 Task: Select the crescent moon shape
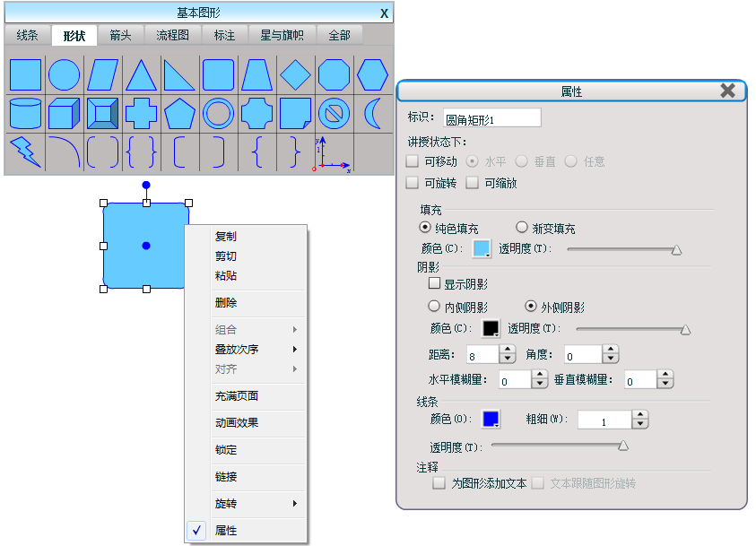click(372, 114)
